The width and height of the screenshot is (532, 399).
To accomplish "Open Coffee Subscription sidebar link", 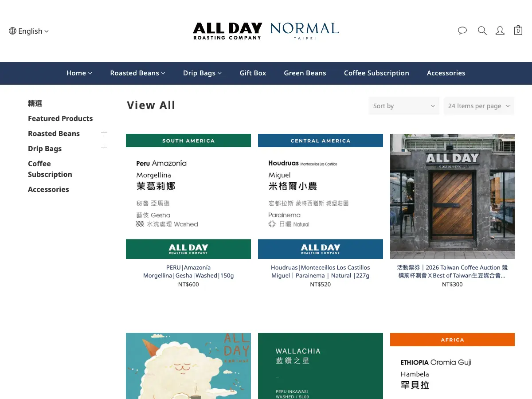I will point(50,169).
